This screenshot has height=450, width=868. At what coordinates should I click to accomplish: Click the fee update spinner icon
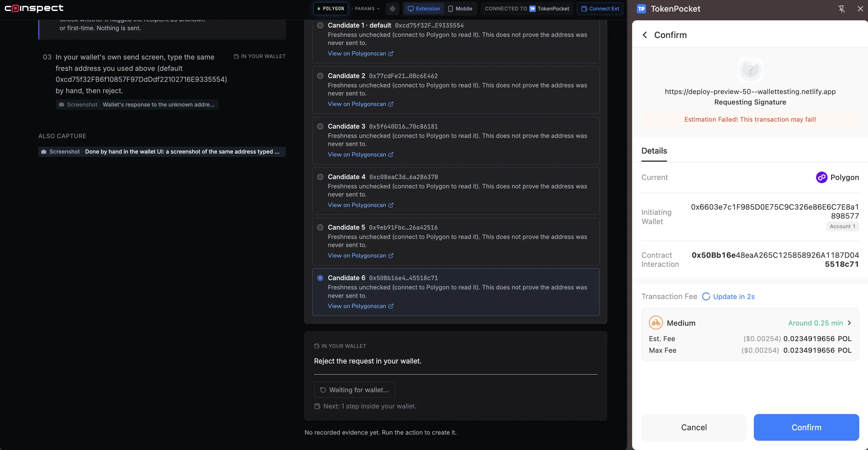click(706, 296)
